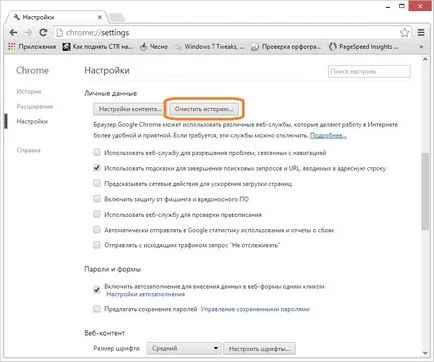Close the Настройки tab
434x362 pixels.
pyautogui.click(x=100, y=17)
